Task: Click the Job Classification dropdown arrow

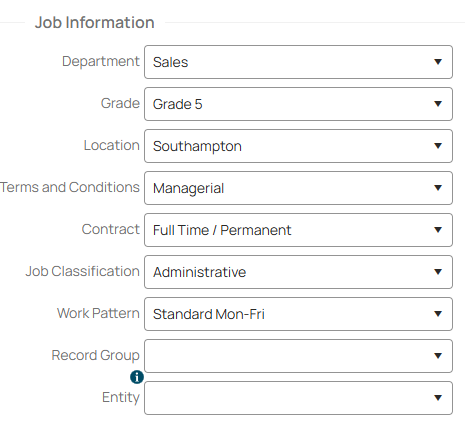Action: tap(438, 272)
